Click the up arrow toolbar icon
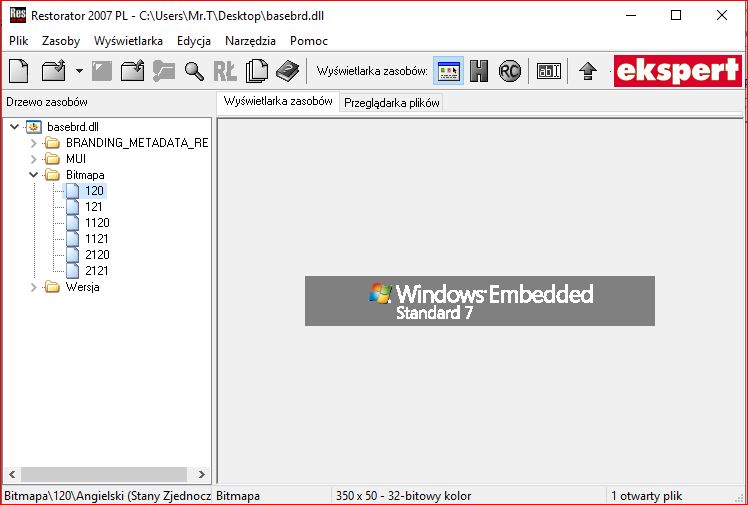 588,72
